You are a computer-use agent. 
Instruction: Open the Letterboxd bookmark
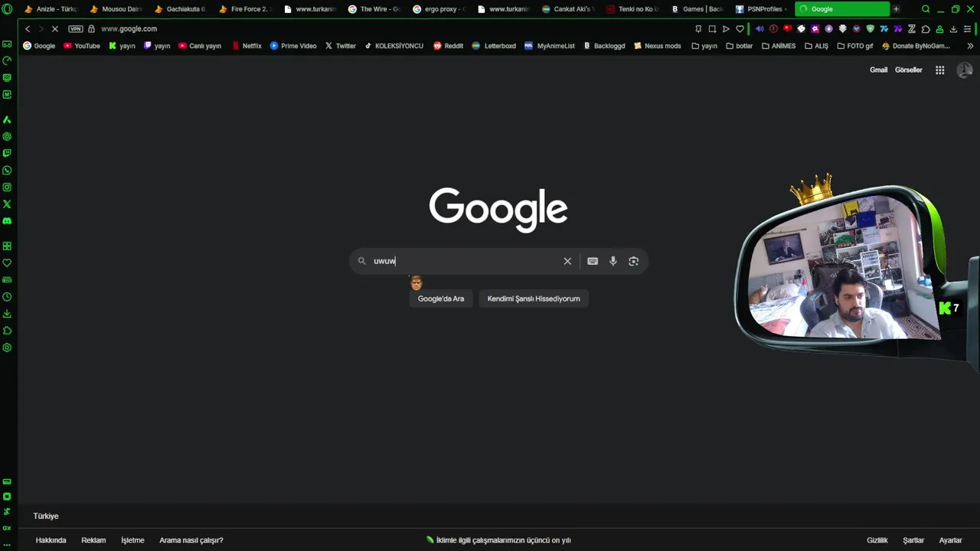pyautogui.click(x=494, y=46)
